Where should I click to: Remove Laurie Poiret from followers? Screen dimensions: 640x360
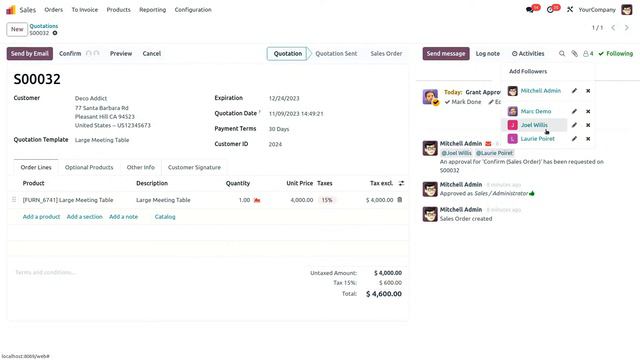pos(588,139)
